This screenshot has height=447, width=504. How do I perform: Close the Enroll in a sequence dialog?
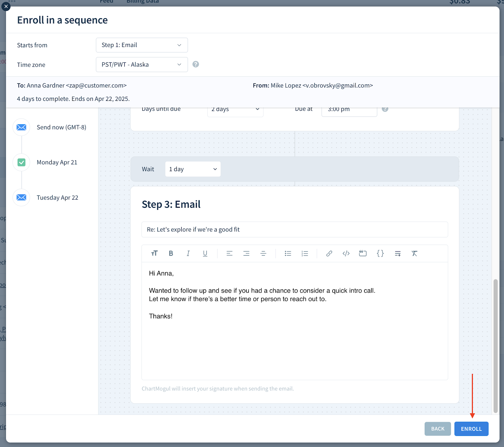tap(6, 6)
